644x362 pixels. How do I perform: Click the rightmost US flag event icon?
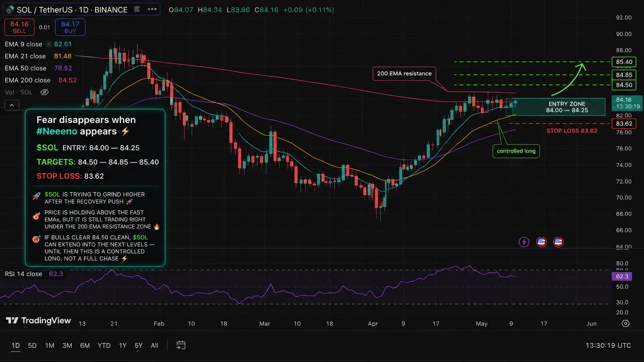click(x=558, y=242)
